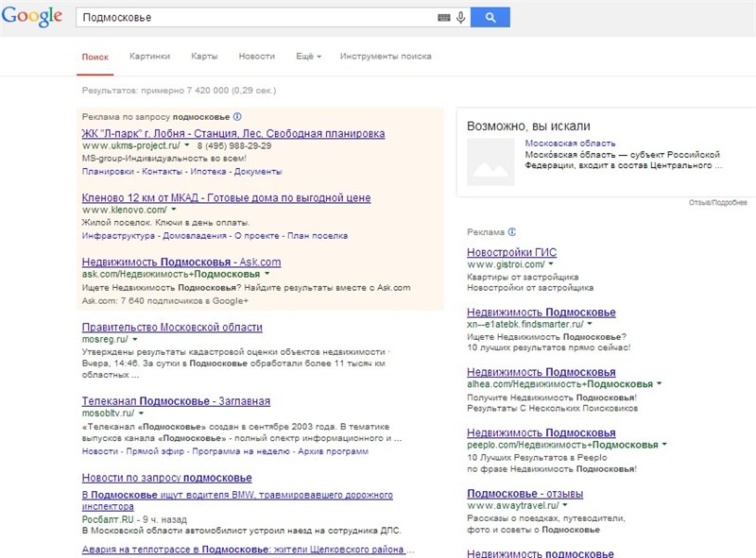Activate voice search microphone icon

(461, 18)
